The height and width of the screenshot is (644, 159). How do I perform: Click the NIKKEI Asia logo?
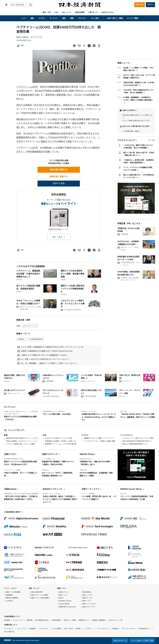pos(13,534)
